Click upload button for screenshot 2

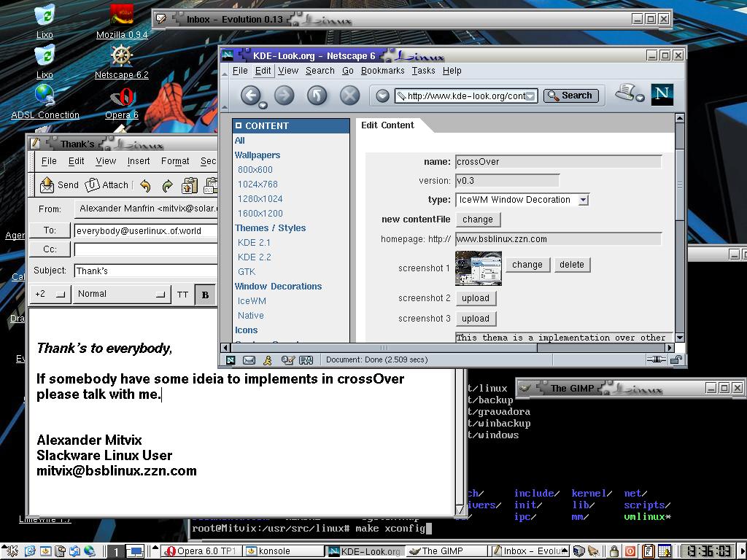[x=476, y=298]
